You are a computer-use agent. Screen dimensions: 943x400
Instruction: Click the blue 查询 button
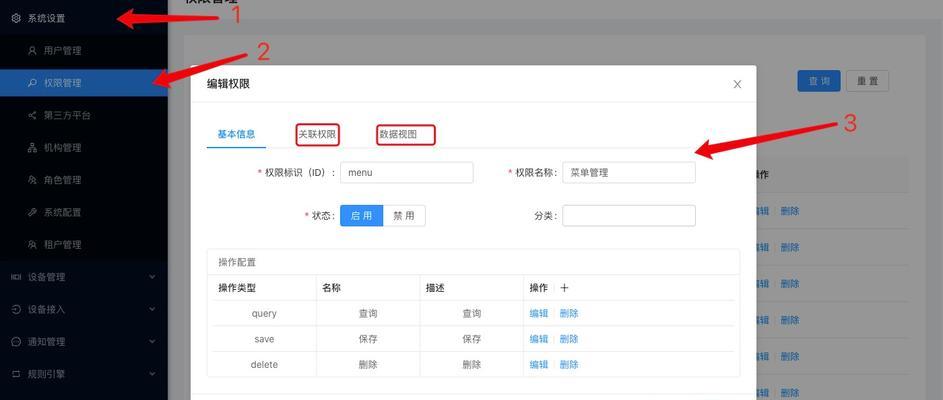click(x=819, y=81)
